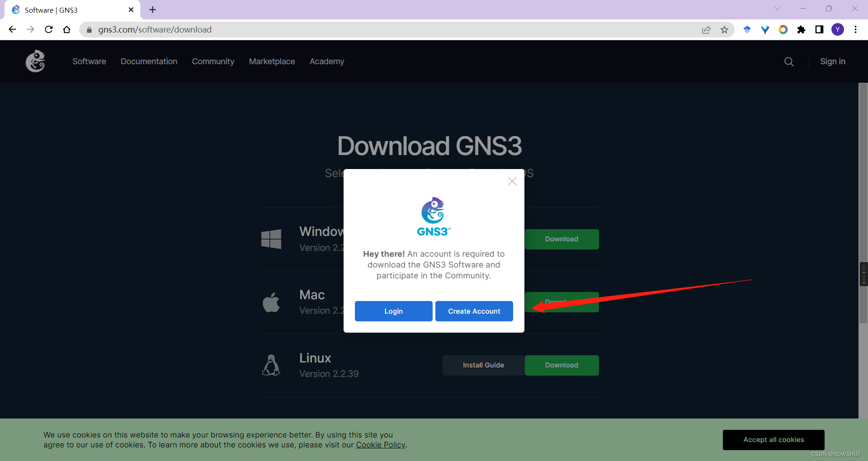This screenshot has height=461, width=868.
Task: Open the Software menu
Action: pos(89,61)
